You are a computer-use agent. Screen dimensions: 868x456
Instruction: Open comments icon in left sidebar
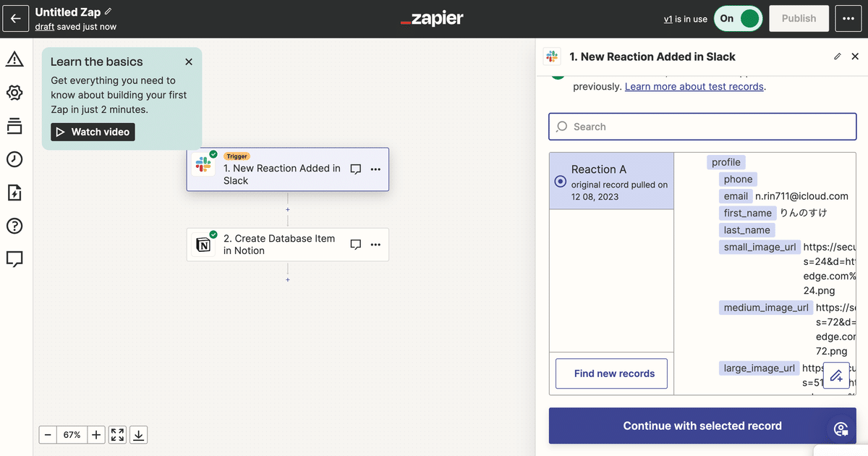14,258
